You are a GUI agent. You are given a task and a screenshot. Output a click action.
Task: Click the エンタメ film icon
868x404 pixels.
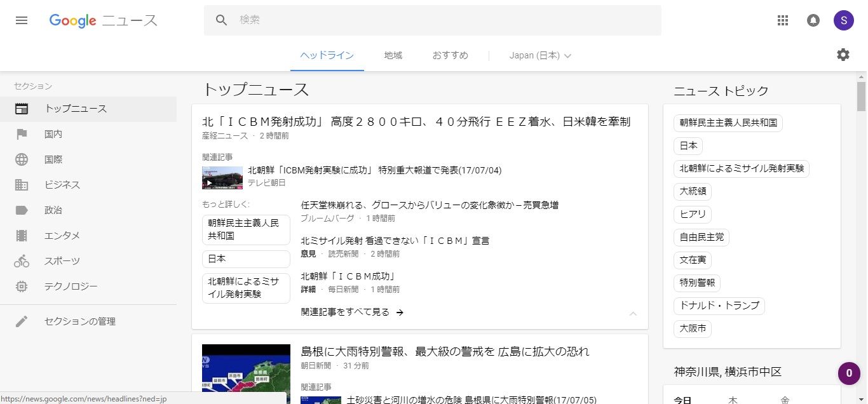pos(22,236)
